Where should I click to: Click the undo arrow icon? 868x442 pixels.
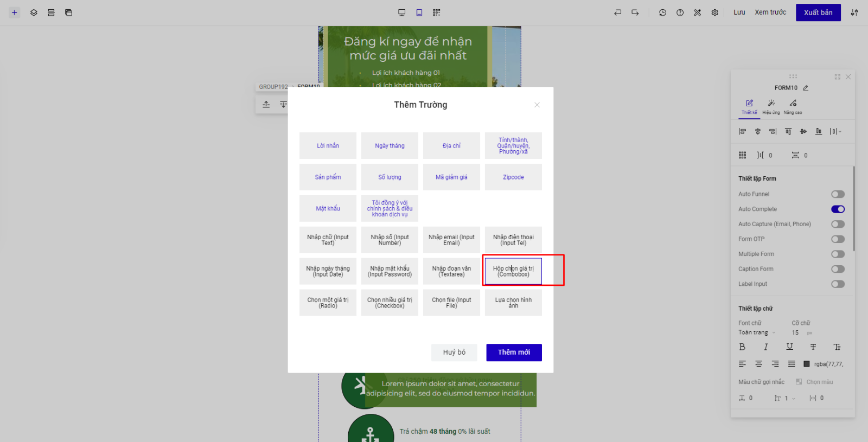pyautogui.click(x=617, y=12)
